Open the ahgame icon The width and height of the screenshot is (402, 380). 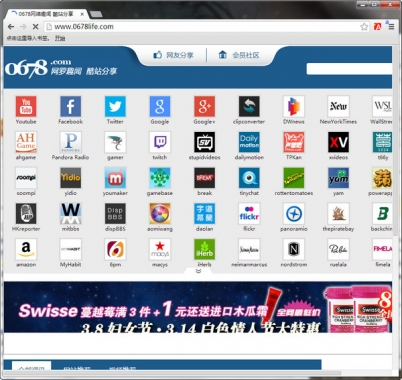pyautogui.click(x=26, y=142)
